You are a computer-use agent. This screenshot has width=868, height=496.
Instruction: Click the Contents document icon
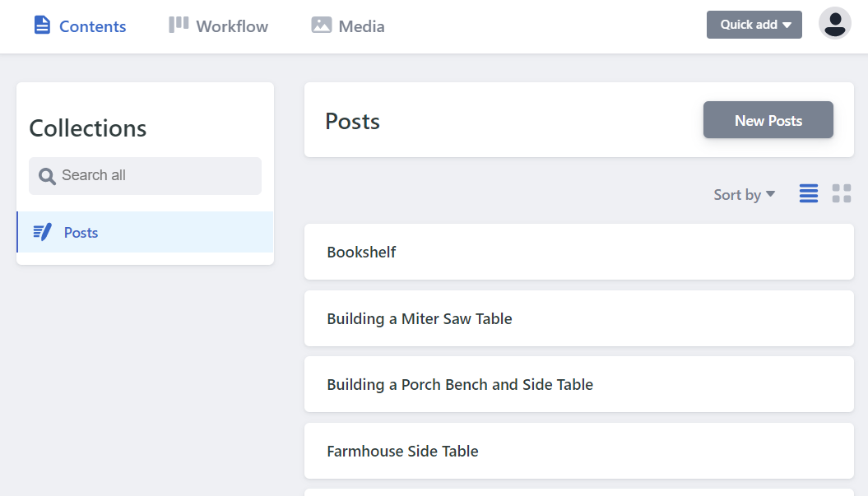pyautogui.click(x=41, y=25)
